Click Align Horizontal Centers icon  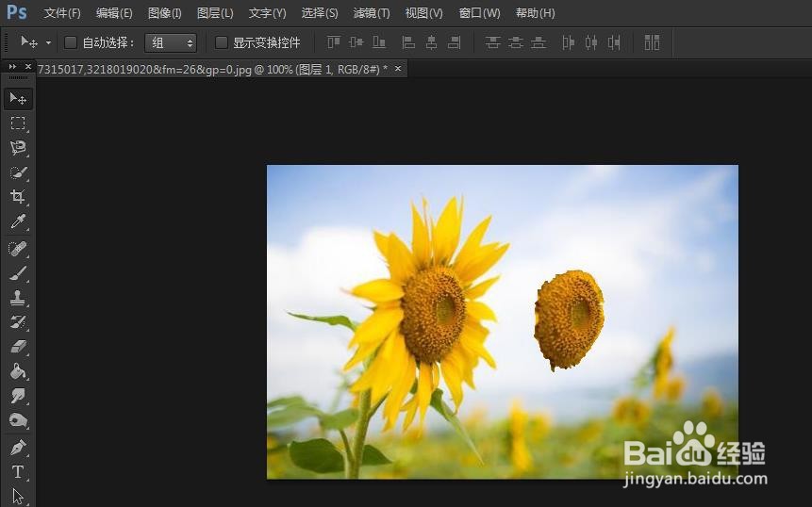431,42
